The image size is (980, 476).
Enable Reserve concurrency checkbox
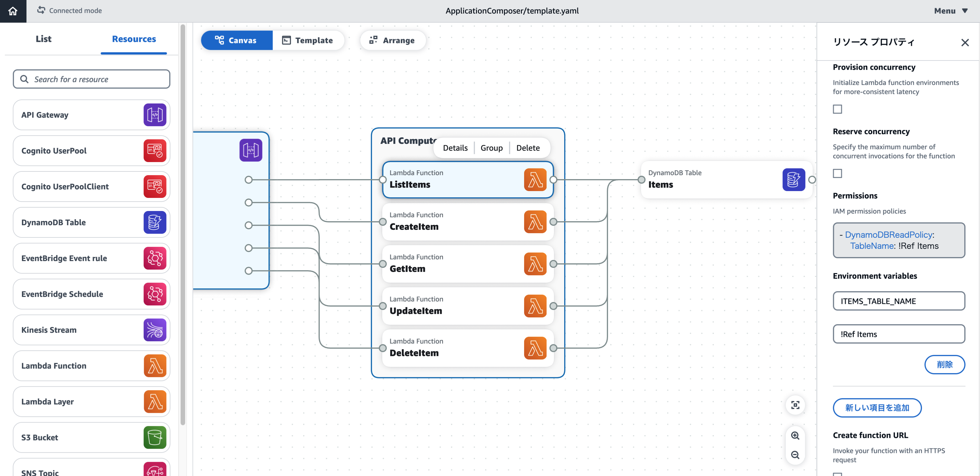pos(837,173)
